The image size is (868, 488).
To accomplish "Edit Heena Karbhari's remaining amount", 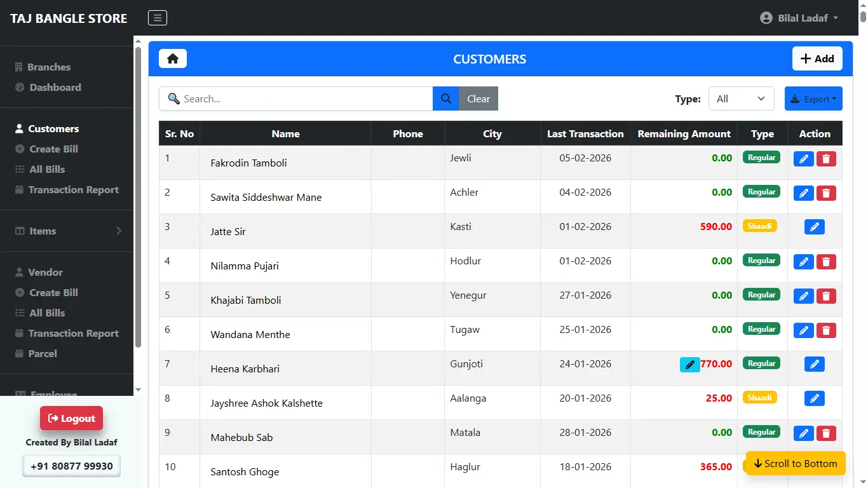I will point(689,364).
